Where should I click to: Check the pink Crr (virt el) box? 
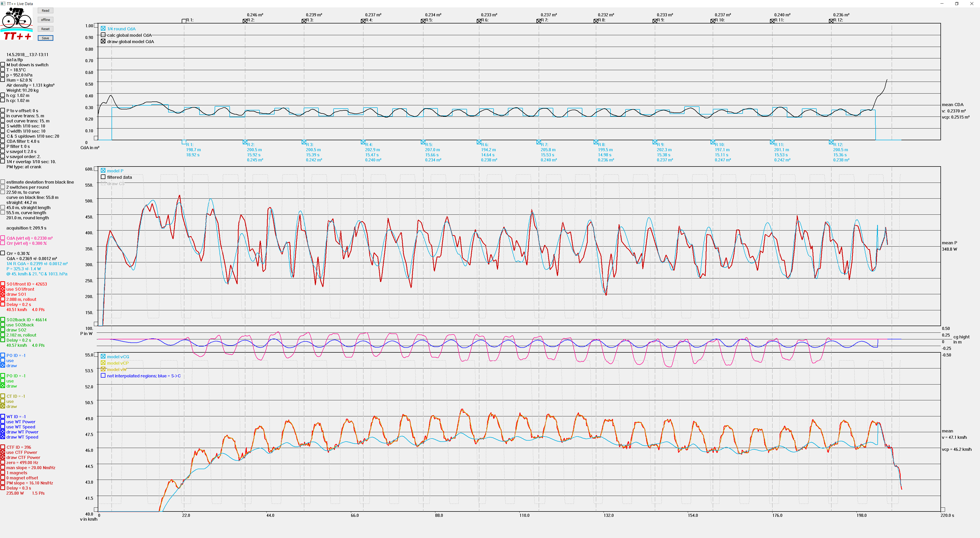[x=3, y=243]
